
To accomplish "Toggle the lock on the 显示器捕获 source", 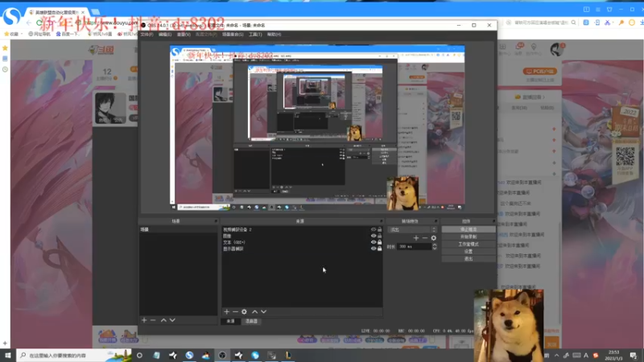I will (x=379, y=249).
